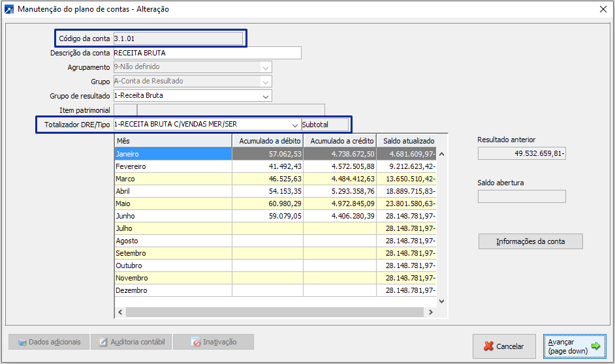Select the Junho month row
Viewport: 615px width, 364px height.
[172, 216]
